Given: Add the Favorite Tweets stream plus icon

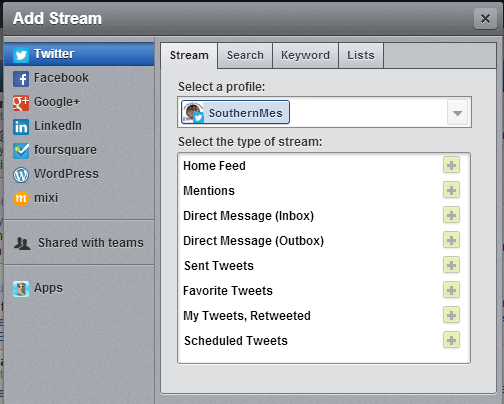Looking at the screenshot, I should coord(451,290).
